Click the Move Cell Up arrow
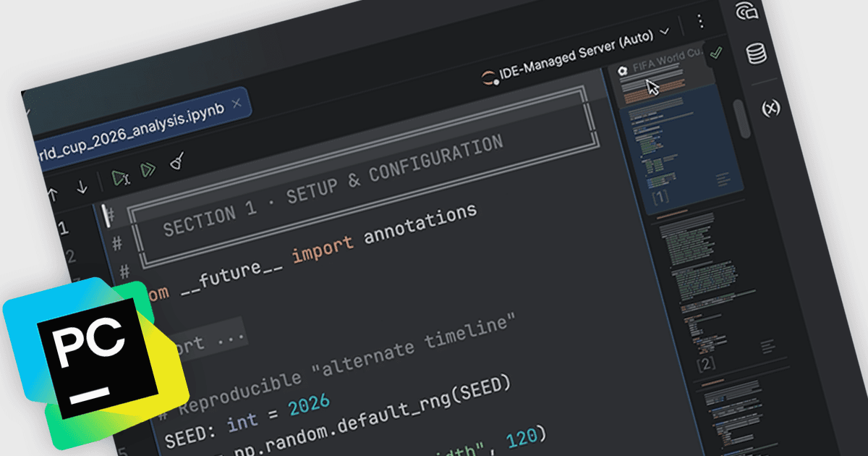 click(x=52, y=193)
